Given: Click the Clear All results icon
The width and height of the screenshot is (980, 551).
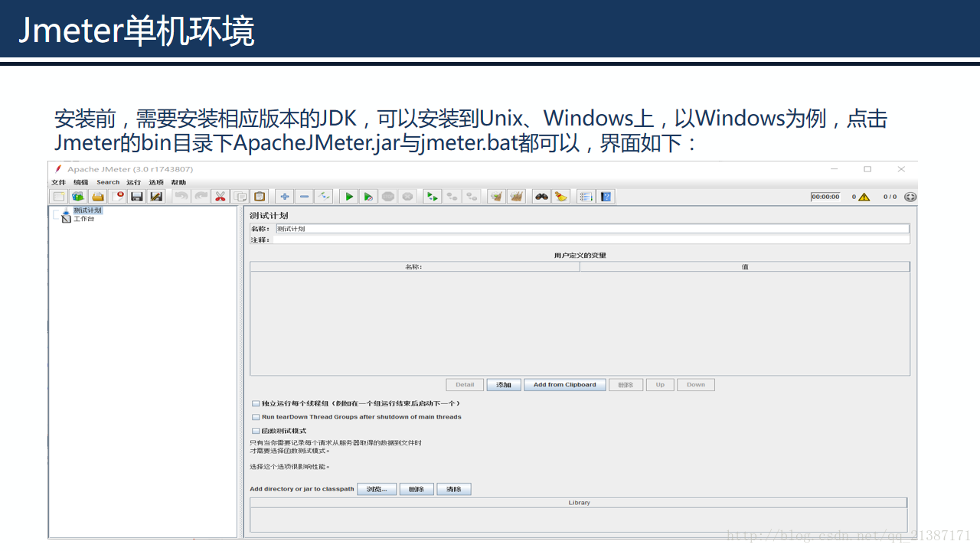Looking at the screenshot, I should click(x=517, y=197).
